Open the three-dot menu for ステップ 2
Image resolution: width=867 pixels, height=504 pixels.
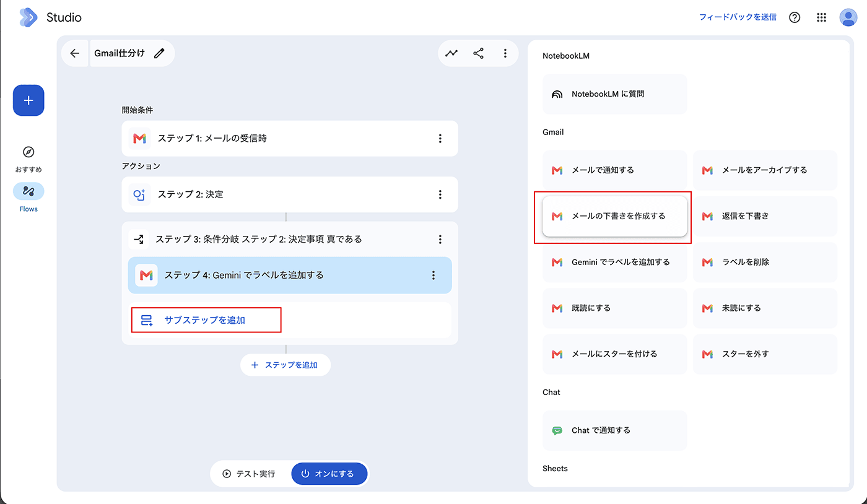pos(440,194)
